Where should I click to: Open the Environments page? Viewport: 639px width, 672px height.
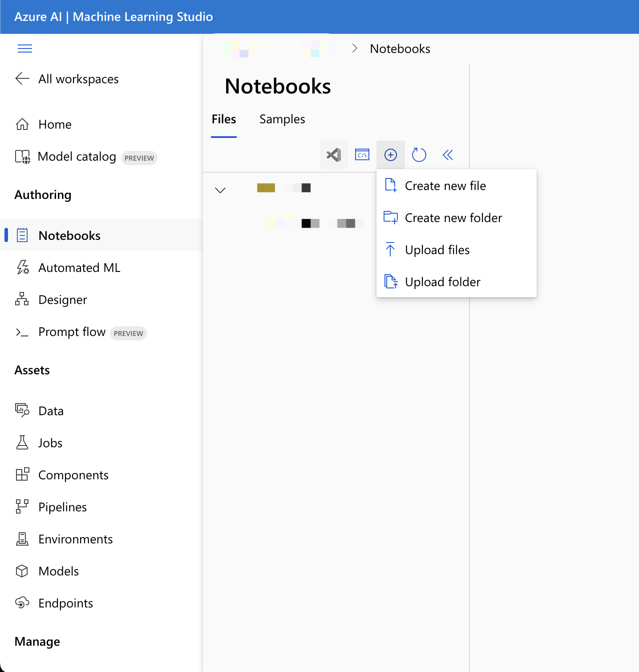point(76,539)
